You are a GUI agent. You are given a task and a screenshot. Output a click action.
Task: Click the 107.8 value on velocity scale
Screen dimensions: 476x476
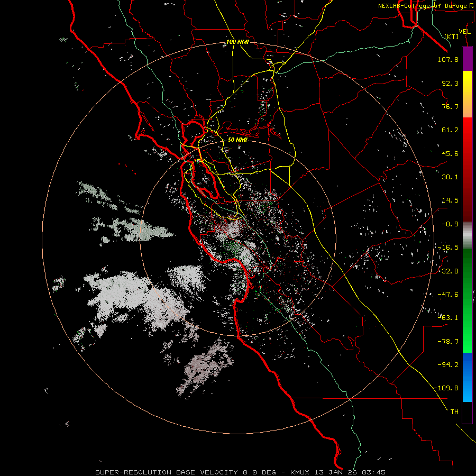[x=448, y=59]
